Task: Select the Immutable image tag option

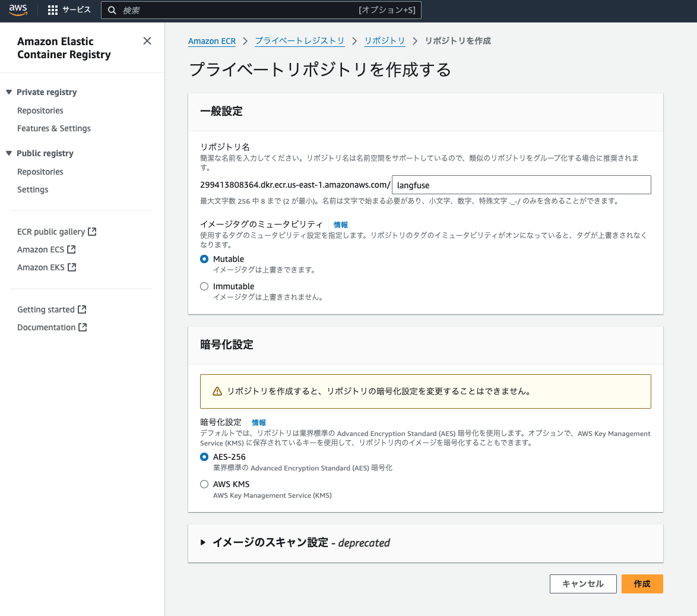Action: (x=204, y=286)
